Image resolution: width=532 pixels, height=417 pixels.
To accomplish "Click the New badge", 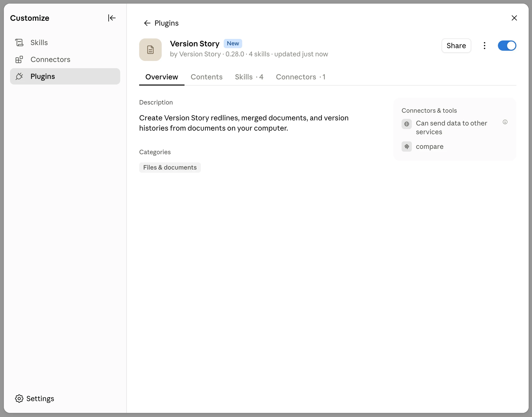I will pos(233,44).
